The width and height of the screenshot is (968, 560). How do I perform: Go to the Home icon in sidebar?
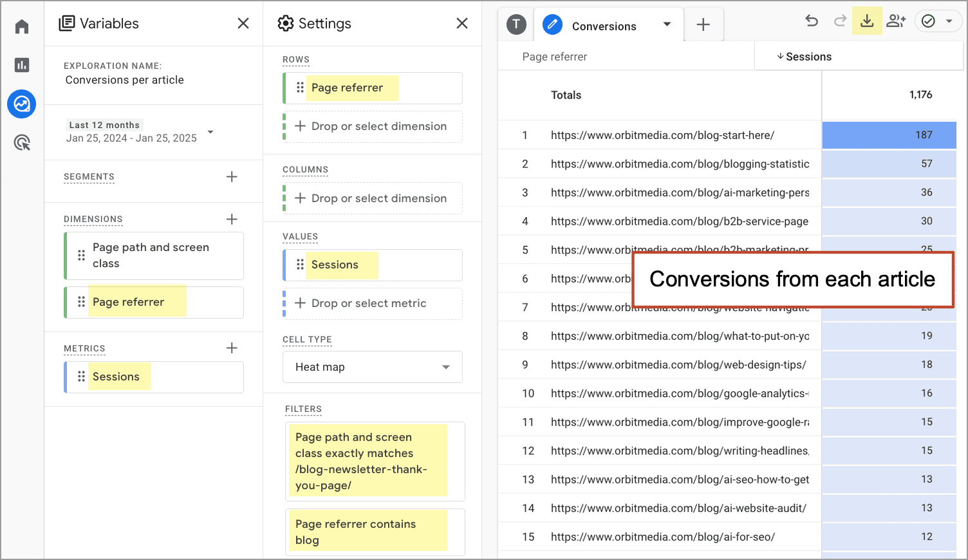point(22,26)
